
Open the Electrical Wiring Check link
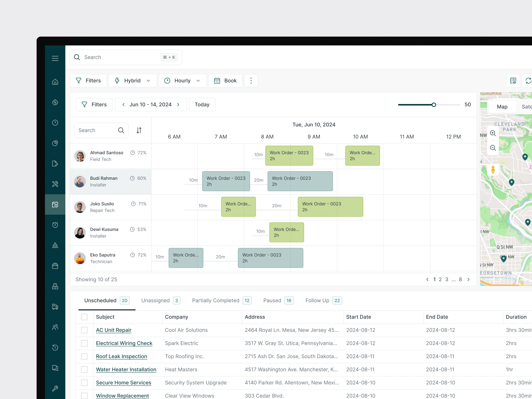[x=124, y=343]
